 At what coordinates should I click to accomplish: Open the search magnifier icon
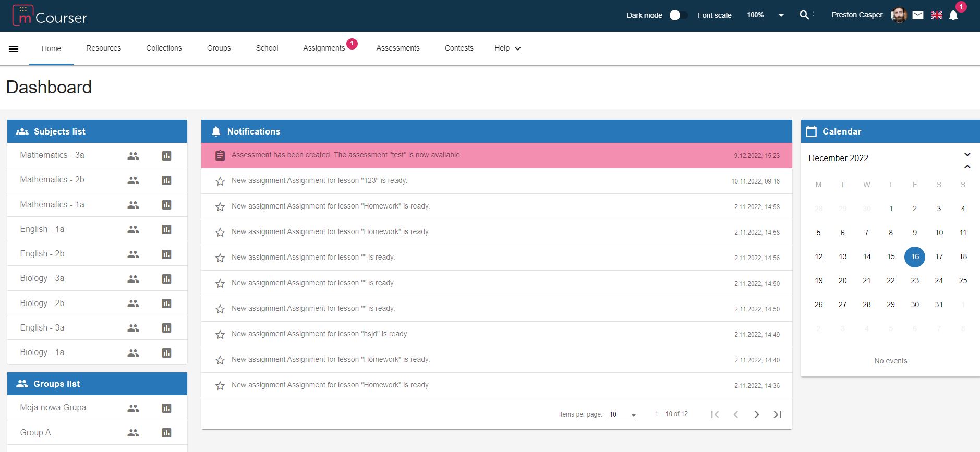tap(804, 15)
